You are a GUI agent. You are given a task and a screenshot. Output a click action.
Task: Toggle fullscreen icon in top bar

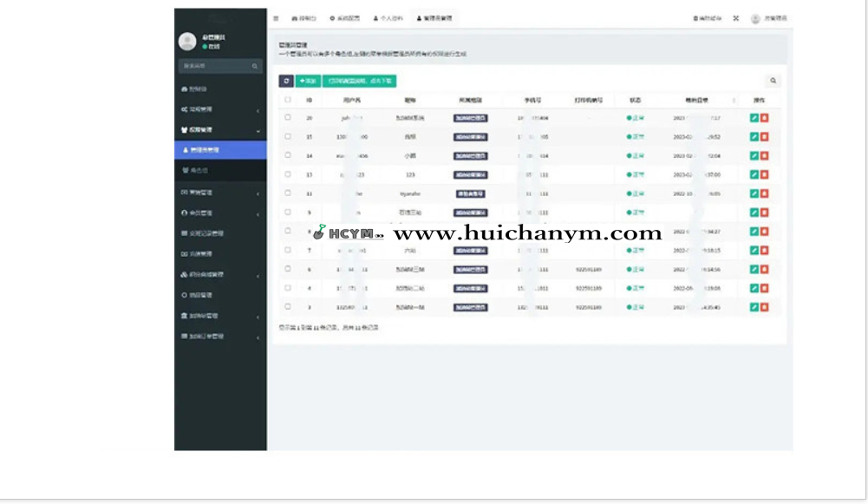(x=736, y=18)
